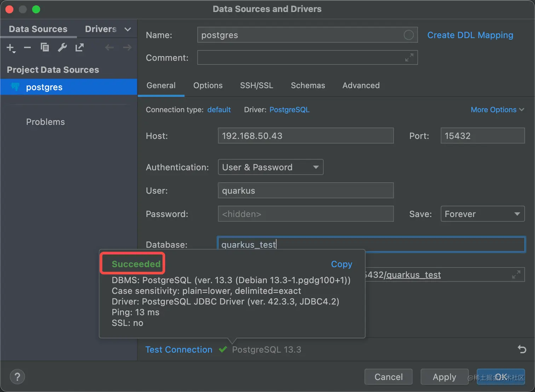Expand the Comment field editor
Screen dimensions: 535x392
click(409, 57)
